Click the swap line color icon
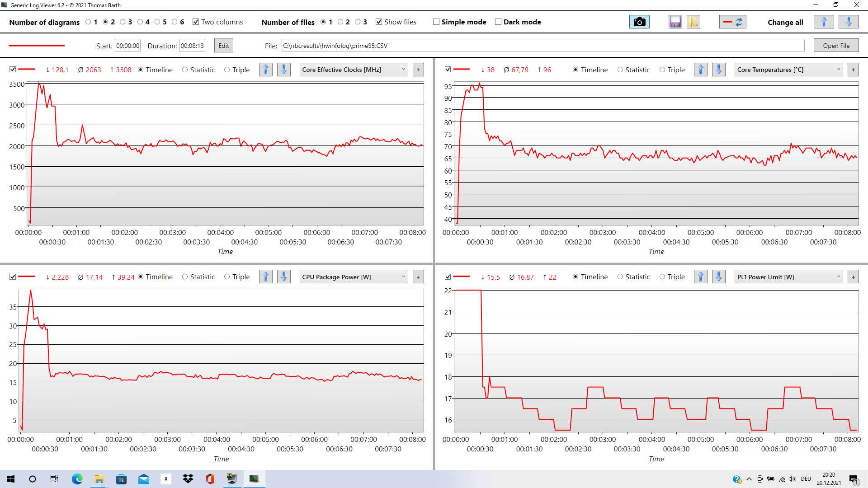This screenshot has height=488, width=868. point(732,22)
